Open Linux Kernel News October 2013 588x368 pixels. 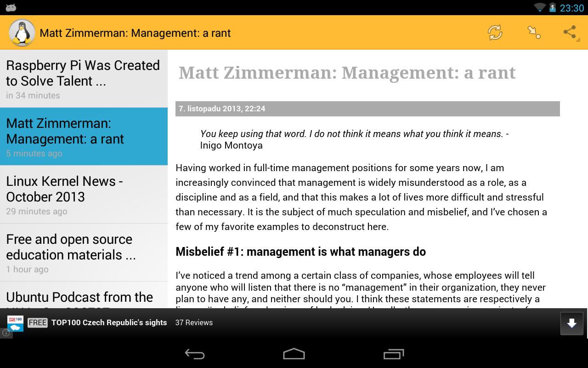point(84,195)
